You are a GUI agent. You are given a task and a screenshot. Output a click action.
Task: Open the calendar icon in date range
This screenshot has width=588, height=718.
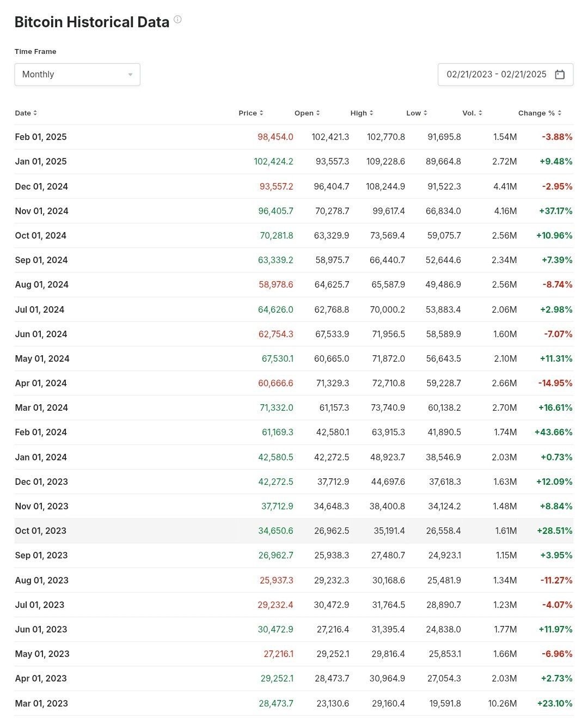pos(560,75)
